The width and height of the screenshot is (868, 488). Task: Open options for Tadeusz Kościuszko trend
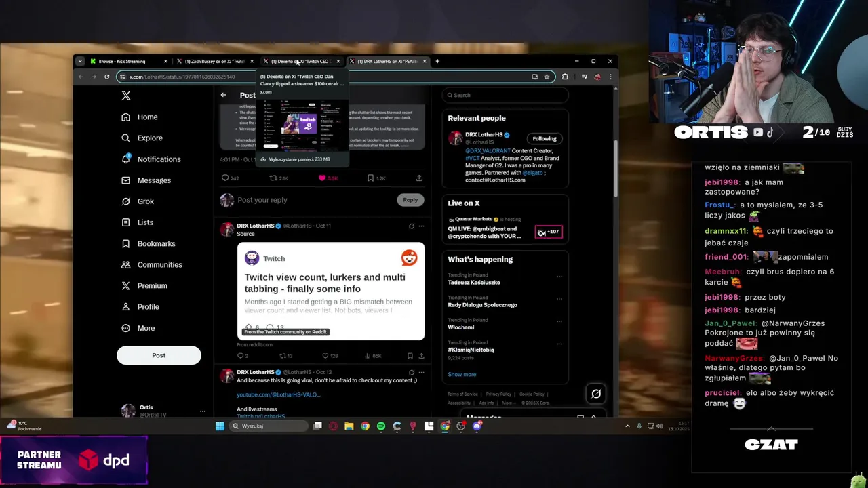(x=559, y=276)
